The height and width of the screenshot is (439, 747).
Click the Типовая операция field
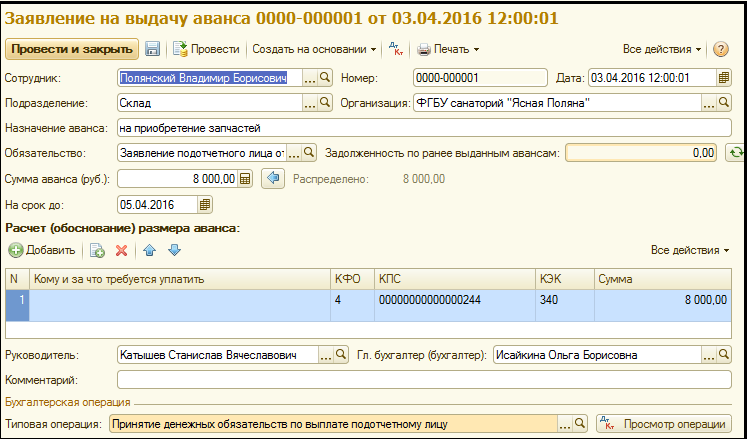333,424
